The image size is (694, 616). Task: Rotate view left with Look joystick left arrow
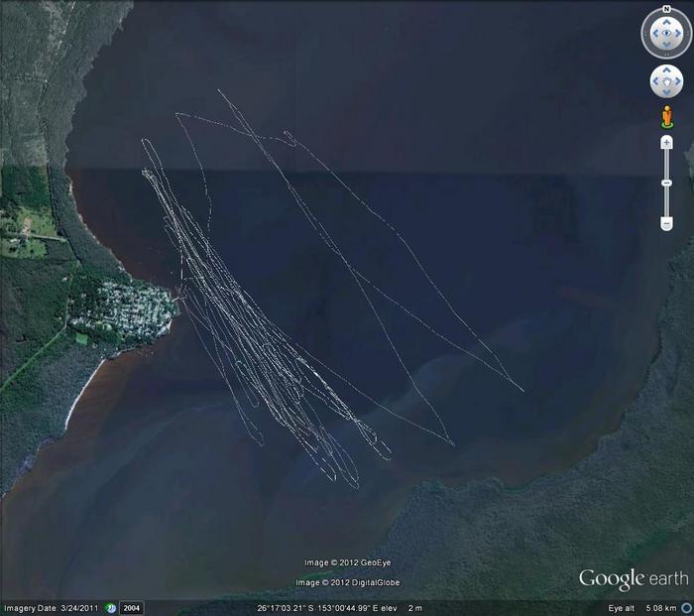tap(655, 33)
